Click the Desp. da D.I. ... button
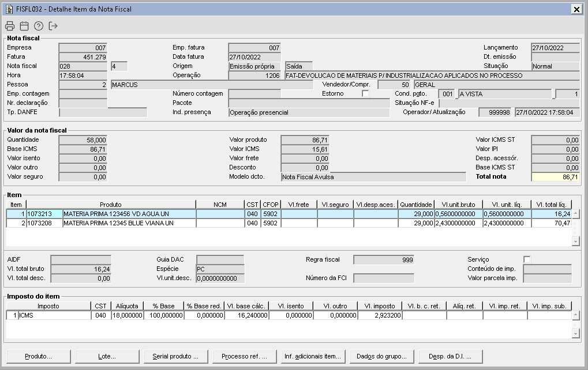 [450, 357]
